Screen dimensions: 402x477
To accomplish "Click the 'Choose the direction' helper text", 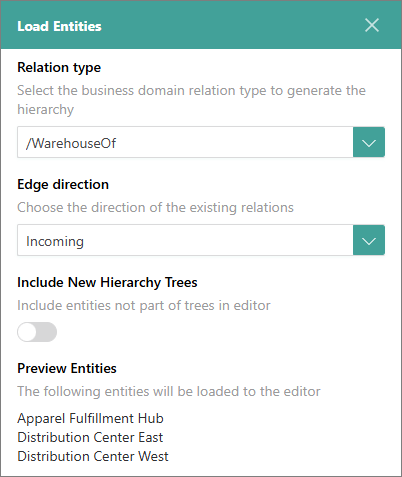I will pos(155,207).
